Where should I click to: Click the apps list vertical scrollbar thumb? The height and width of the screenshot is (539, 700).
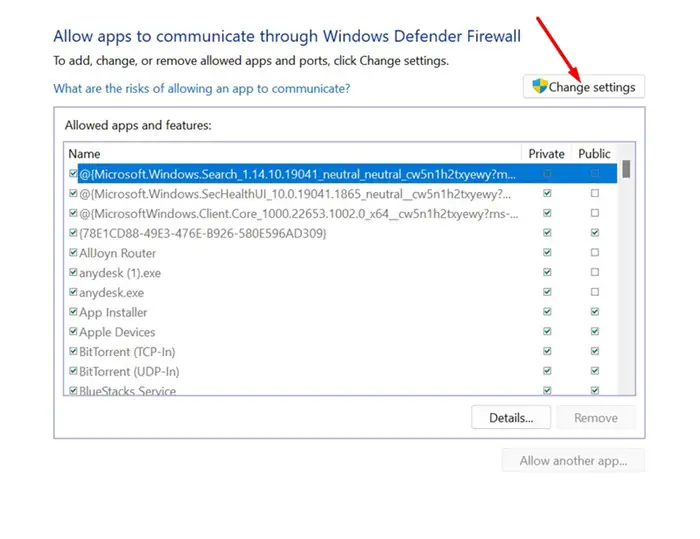pyautogui.click(x=626, y=169)
